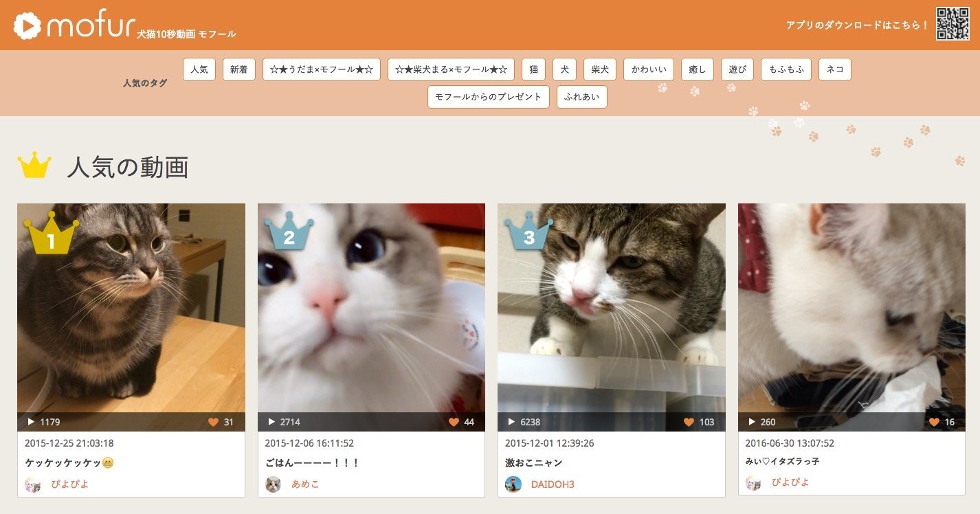Click the heart icon with 31 likes
Image resolution: width=980 pixels, height=514 pixels.
tap(213, 422)
